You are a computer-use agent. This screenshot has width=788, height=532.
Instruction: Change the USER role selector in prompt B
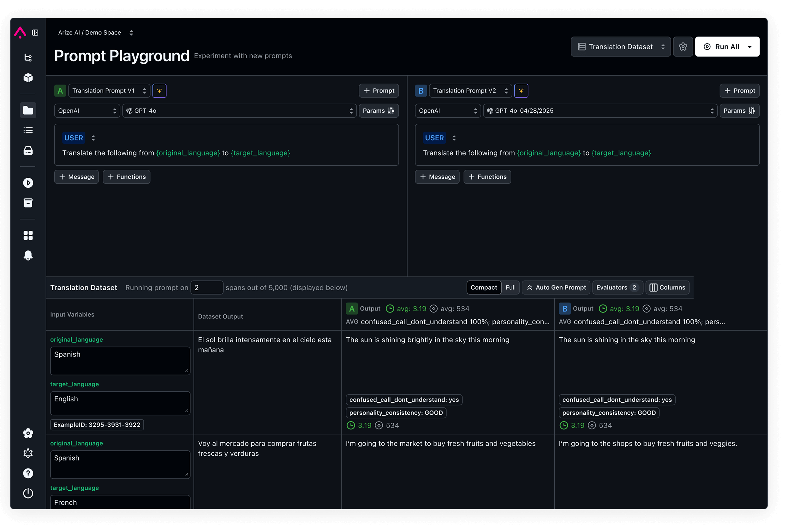tap(440, 138)
